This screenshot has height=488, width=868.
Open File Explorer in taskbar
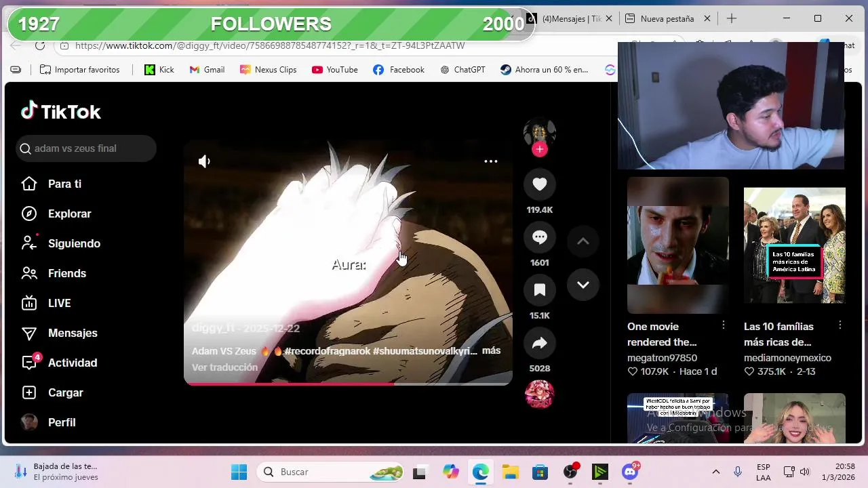pos(511,472)
